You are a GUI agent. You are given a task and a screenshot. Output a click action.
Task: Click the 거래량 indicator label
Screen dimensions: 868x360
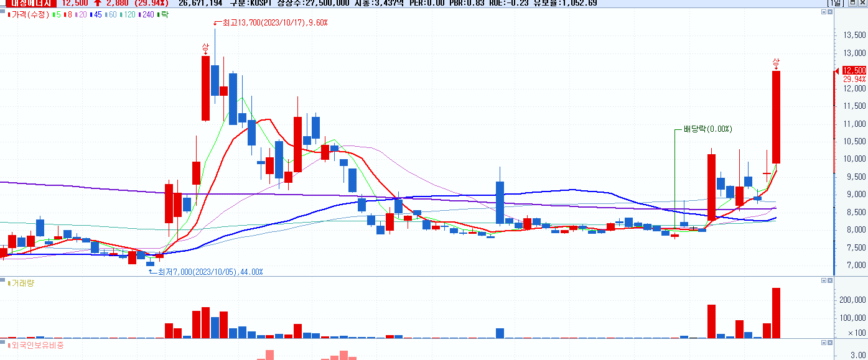[22, 283]
